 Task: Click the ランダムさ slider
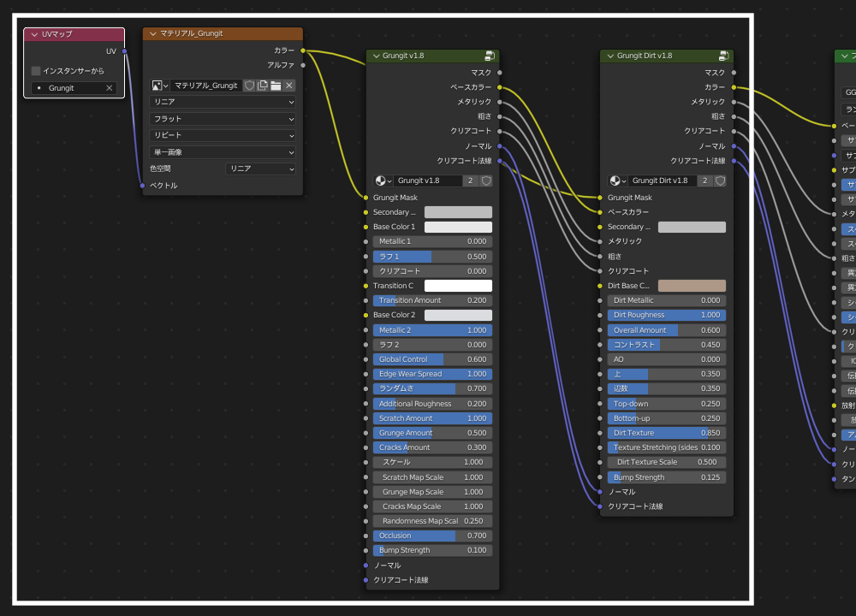click(432, 388)
